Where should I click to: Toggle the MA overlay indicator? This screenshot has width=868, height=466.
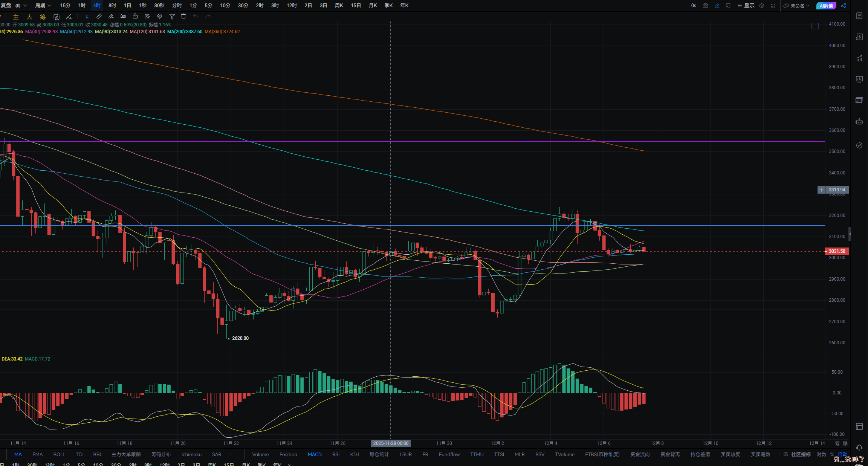point(18,454)
